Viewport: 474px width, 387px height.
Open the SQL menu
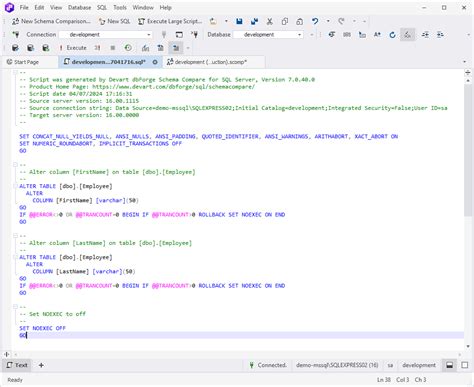tap(102, 7)
